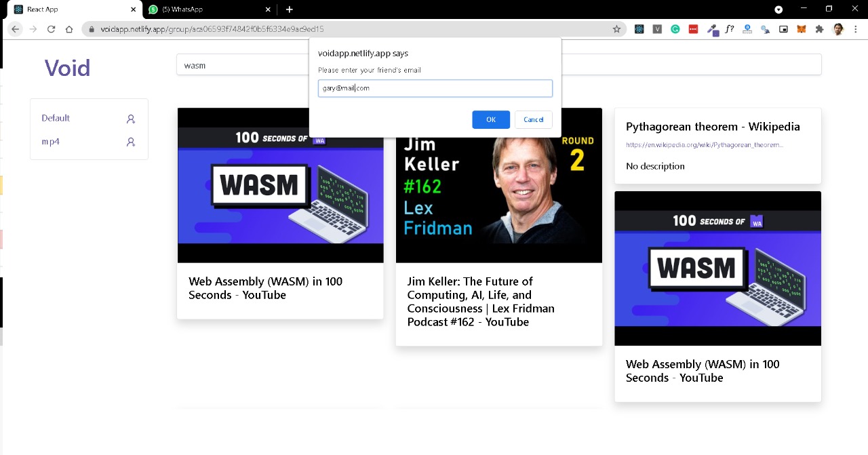Open the grey V extension icon
Screen dimensions: 868x455
click(657, 29)
